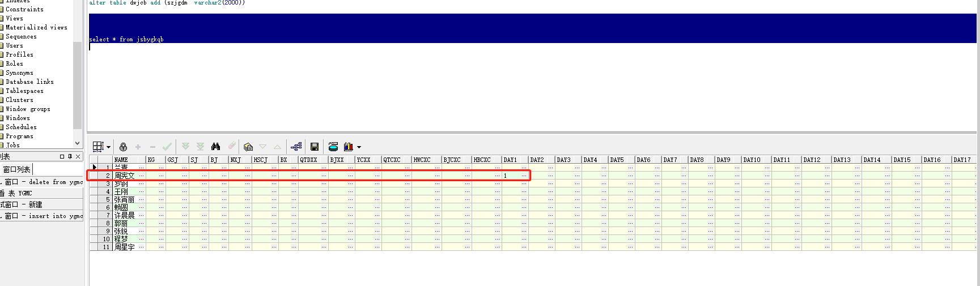The height and width of the screenshot is (286, 980).
Task: Open the Clusters tree node
Action: (19, 100)
